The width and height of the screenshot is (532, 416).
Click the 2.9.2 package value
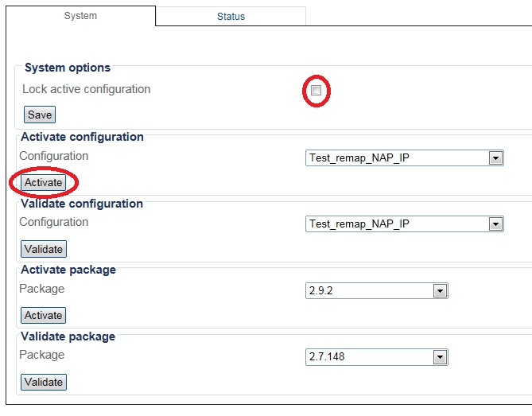[322, 291]
